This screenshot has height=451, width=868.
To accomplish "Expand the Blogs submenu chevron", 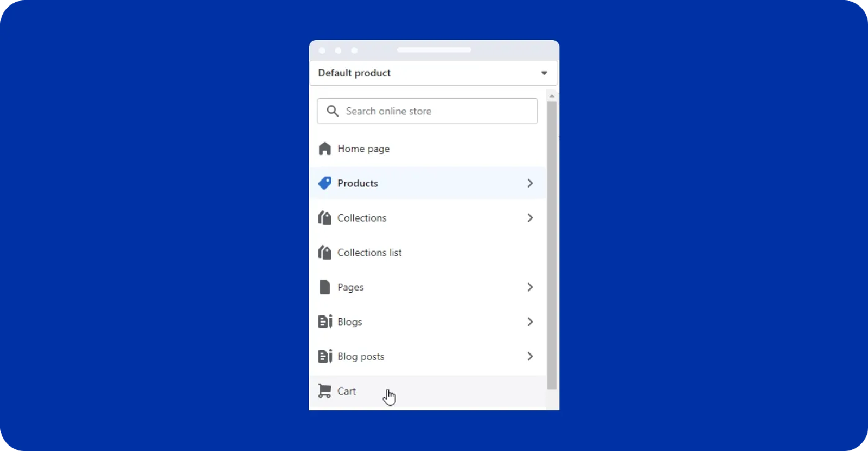I will pos(530,322).
